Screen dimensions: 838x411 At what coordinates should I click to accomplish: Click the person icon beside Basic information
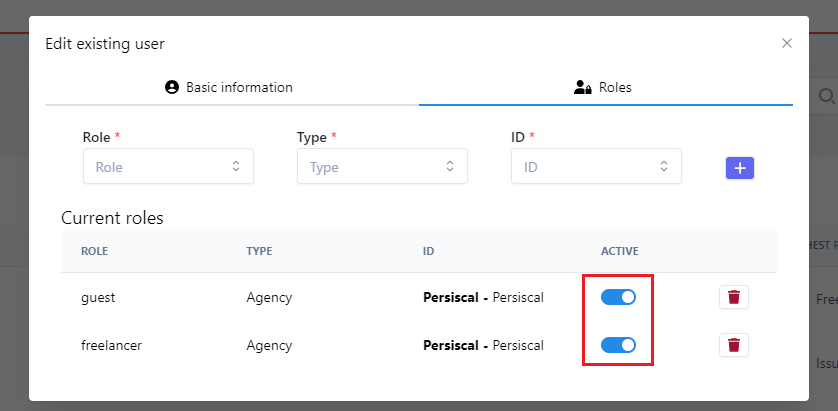click(x=171, y=87)
